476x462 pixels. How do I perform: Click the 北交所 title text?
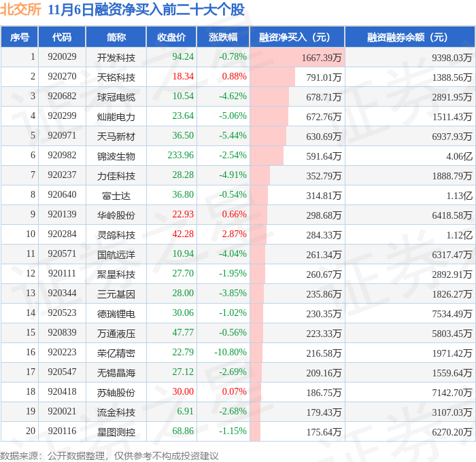coord(20,10)
